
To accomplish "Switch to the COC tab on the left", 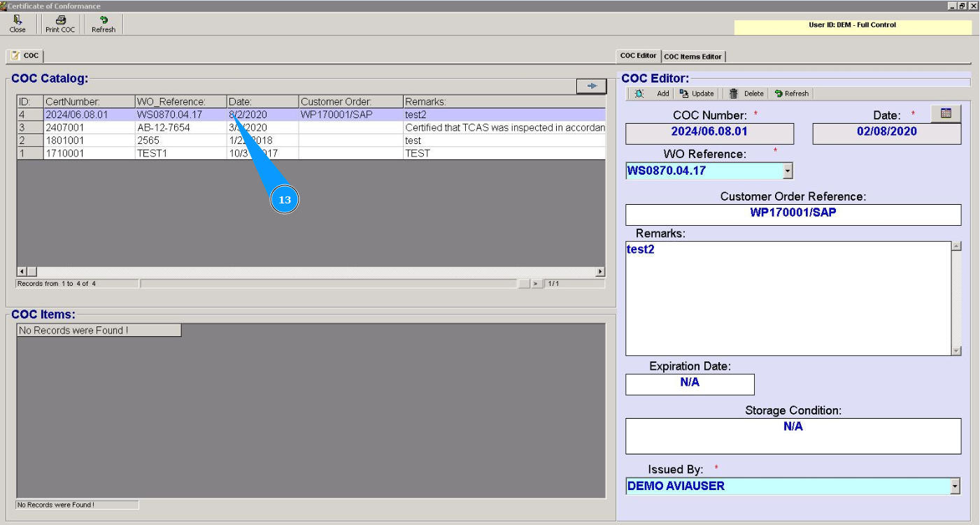I will pyautogui.click(x=25, y=56).
